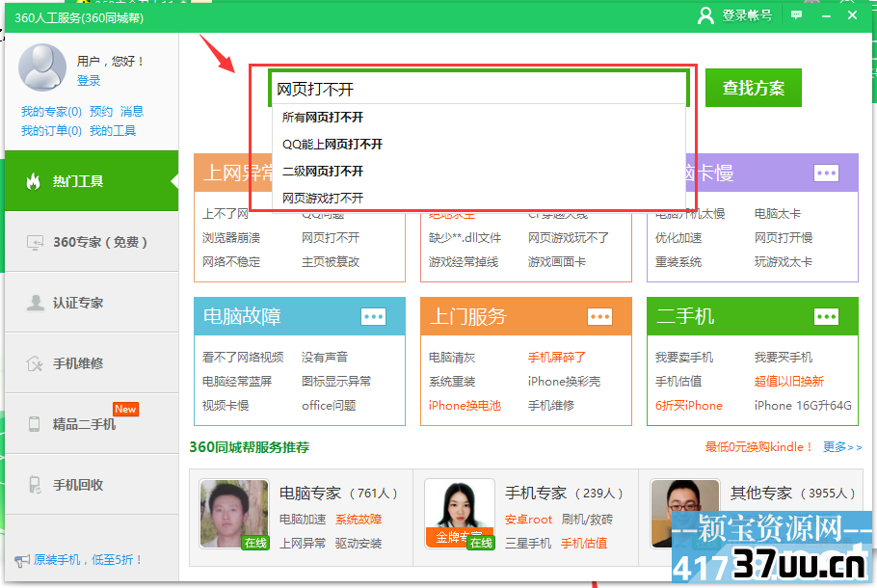
Task: Click the 登录帐号 text in title bar
Action: (747, 15)
